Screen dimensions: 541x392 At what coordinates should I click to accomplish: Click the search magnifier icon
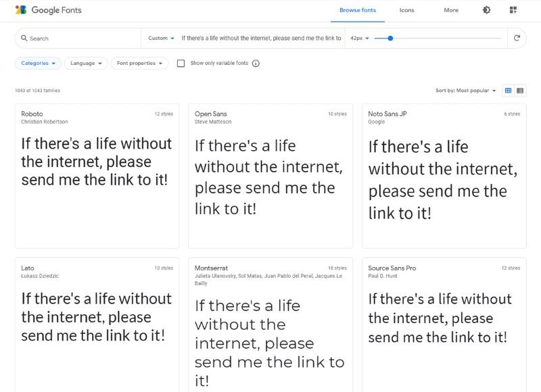(x=22, y=38)
